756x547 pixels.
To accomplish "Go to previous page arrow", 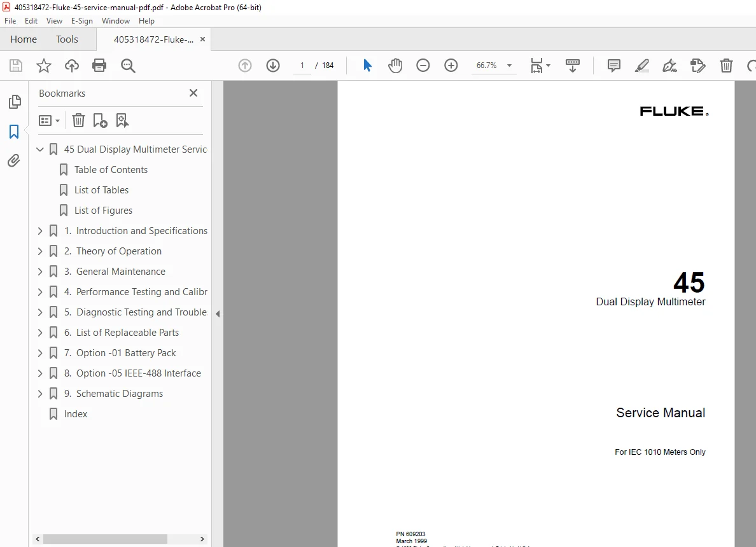I will pyautogui.click(x=245, y=66).
